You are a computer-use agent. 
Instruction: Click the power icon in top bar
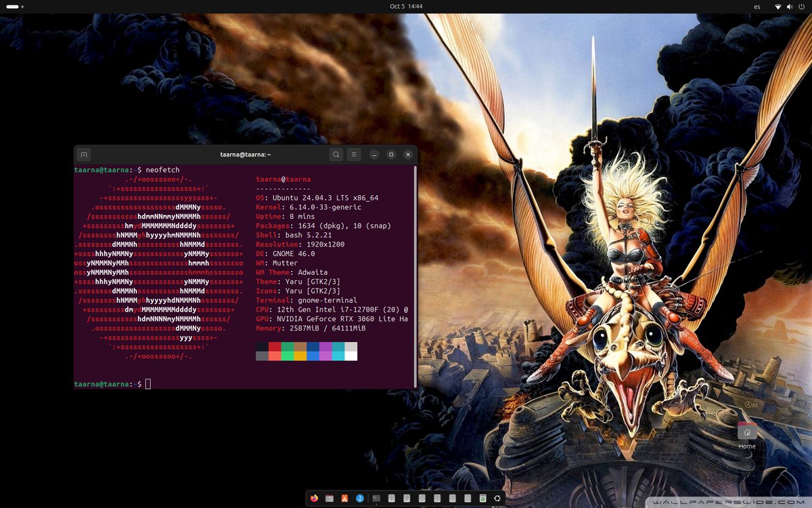[x=801, y=6]
